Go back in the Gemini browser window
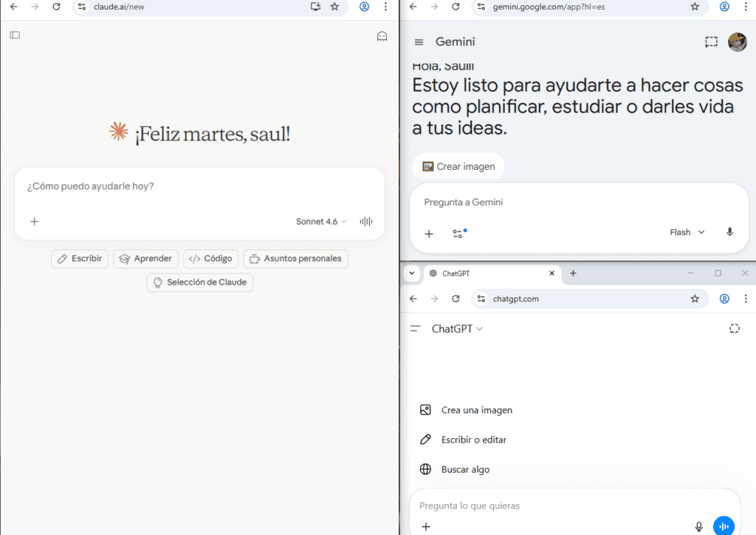 (413, 7)
